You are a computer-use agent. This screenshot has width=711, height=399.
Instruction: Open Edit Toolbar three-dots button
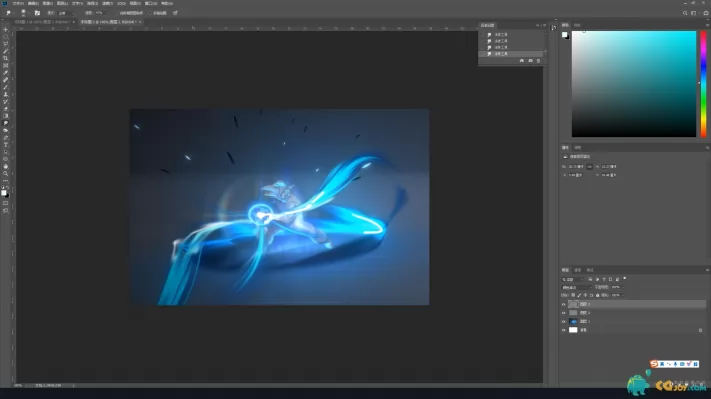point(5,180)
